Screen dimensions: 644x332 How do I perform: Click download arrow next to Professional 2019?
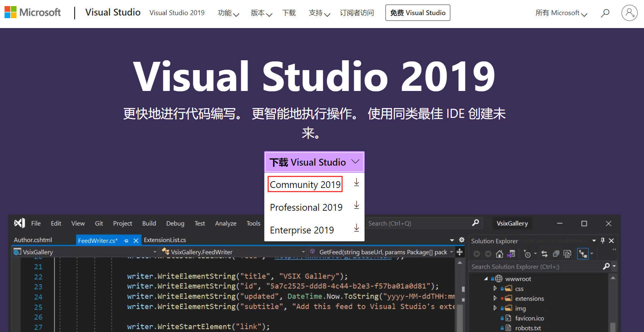pos(356,205)
